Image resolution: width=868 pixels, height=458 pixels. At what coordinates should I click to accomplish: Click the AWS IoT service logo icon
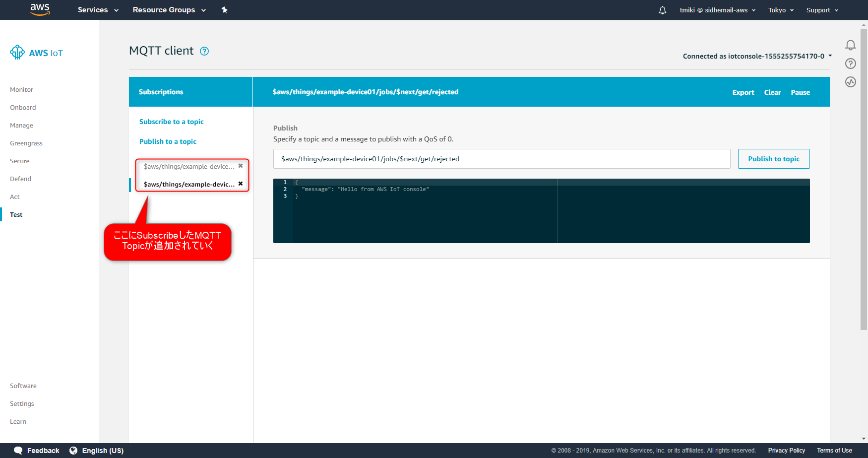pos(17,52)
